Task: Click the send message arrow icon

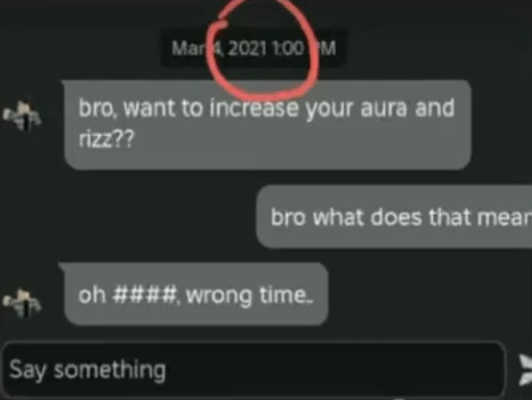Action: tap(525, 370)
